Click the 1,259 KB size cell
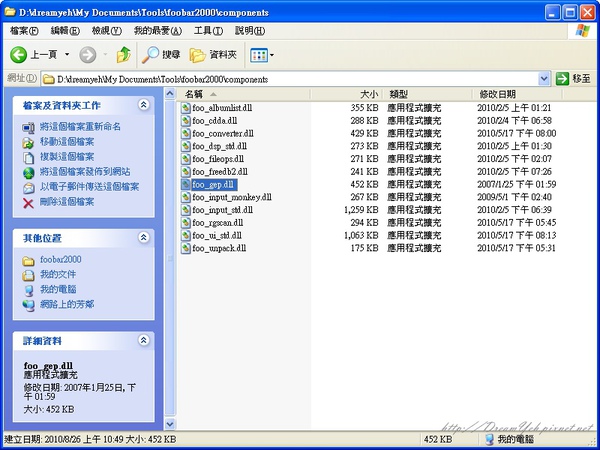Viewport: 600px width, 450px height. pos(361,210)
